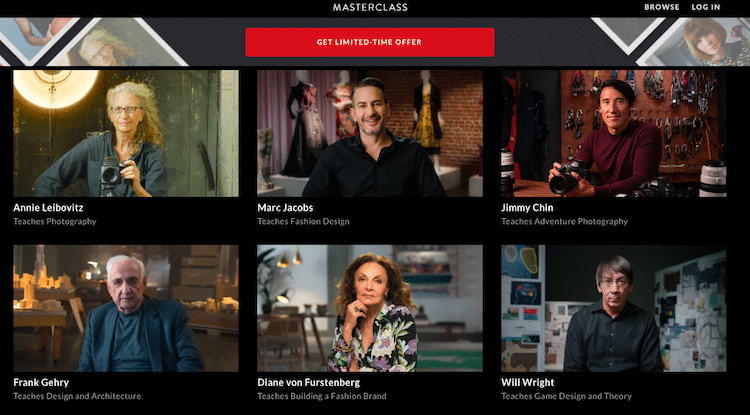Click Get Limited-Time Offer button
Viewport: 750px width, 415px height.
tap(370, 42)
